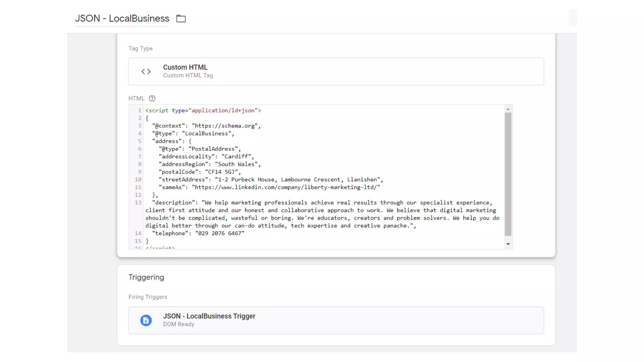Click the blue DOM Ready trigger icon

pyautogui.click(x=146, y=320)
